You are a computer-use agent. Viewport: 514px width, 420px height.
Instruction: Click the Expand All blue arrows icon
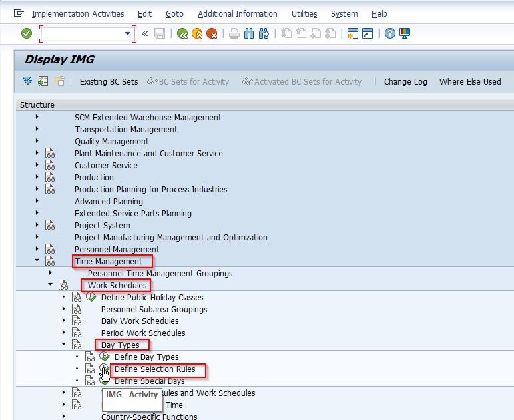(27, 81)
